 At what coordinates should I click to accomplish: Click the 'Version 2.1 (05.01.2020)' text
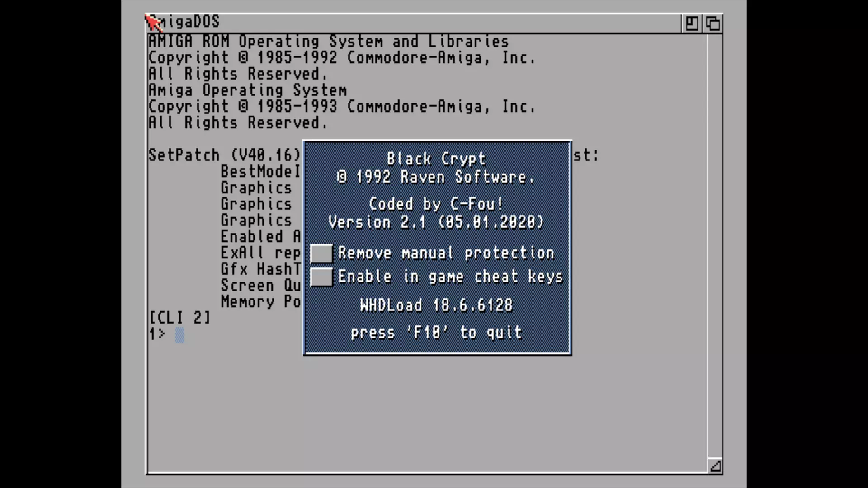(x=436, y=222)
